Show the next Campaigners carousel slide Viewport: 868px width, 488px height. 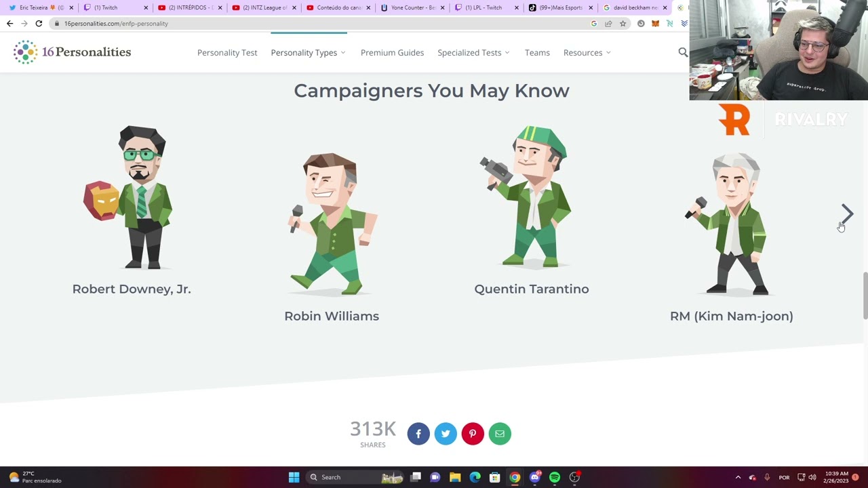tap(847, 213)
